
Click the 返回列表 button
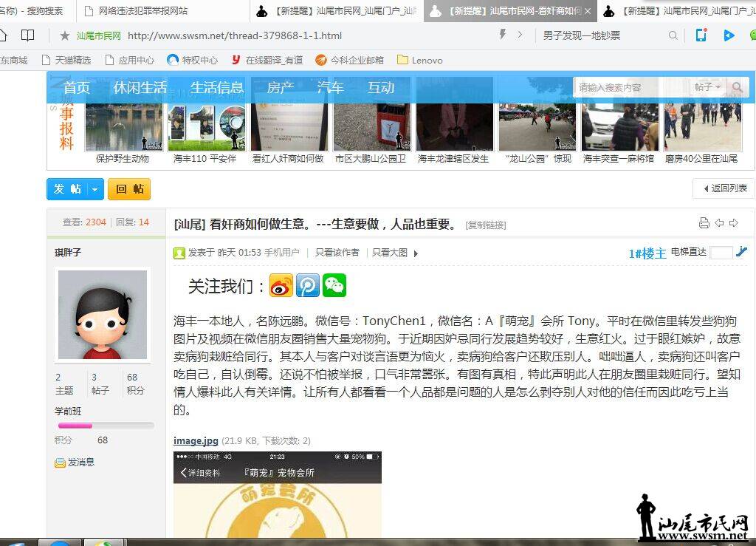(x=724, y=188)
